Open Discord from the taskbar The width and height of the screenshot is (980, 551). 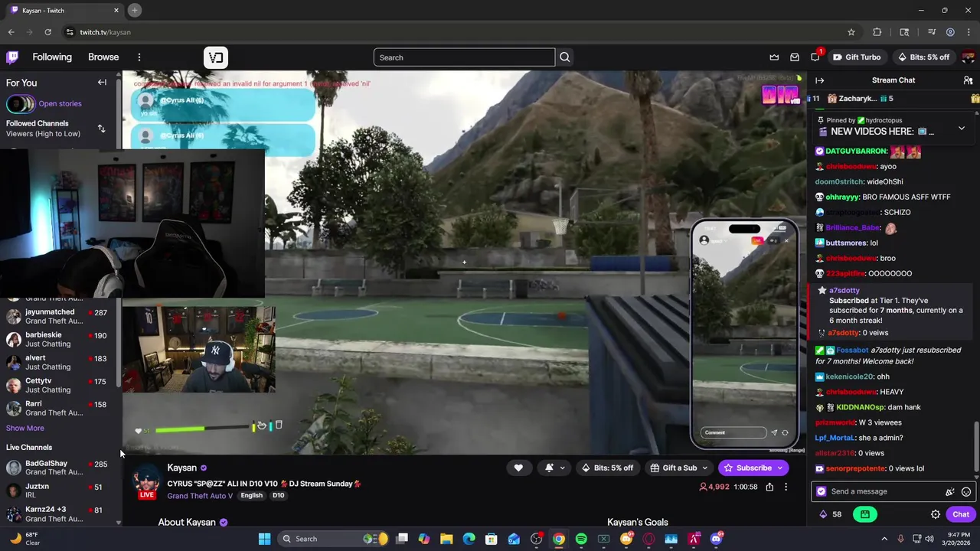pyautogui.click(x=717, y=539)
